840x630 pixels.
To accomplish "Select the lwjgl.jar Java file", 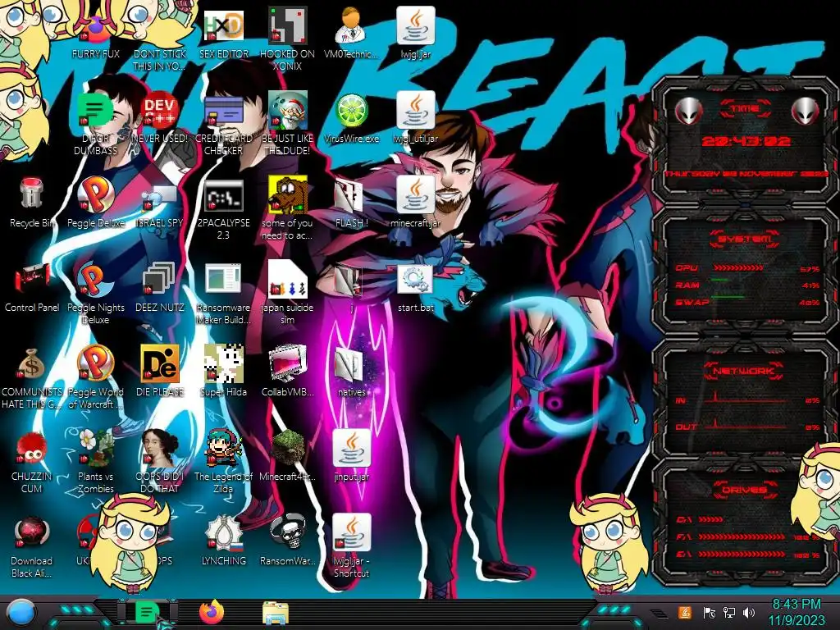I will [415, 25].
